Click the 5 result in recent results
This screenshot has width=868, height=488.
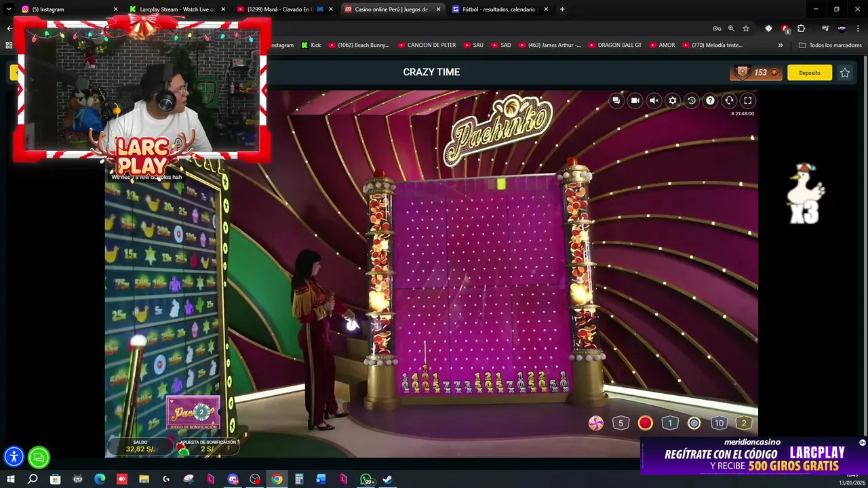[x=620, y=423]
